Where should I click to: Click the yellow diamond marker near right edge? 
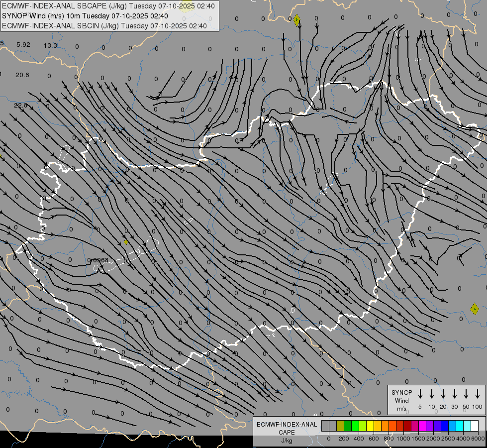pos(475,309)
